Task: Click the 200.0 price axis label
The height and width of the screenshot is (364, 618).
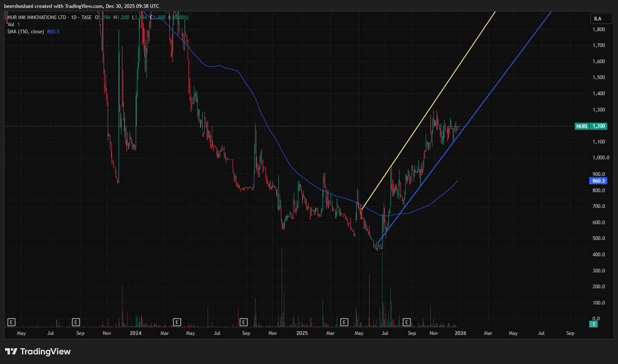Action: [598, 287]
